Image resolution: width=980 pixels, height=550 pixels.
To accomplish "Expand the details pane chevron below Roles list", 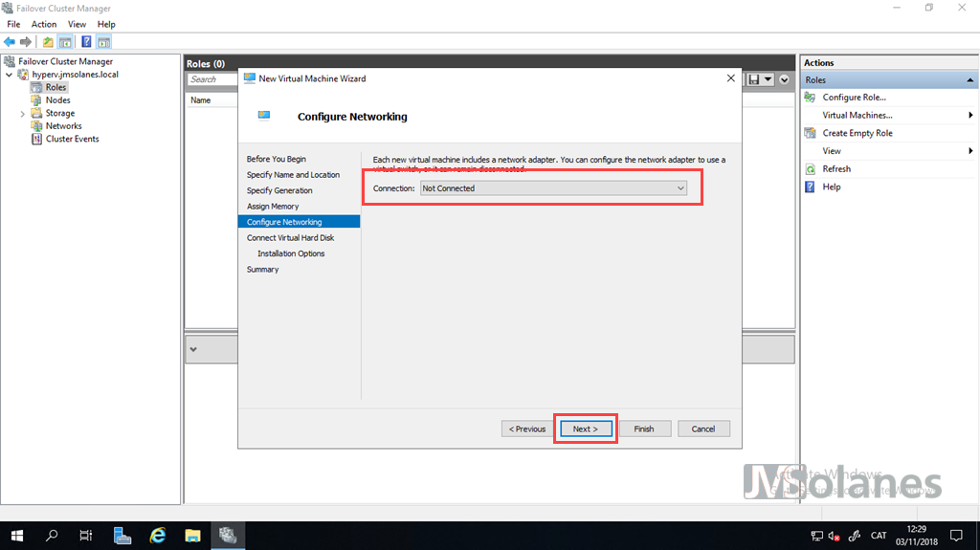I will (x=193, y=349).
